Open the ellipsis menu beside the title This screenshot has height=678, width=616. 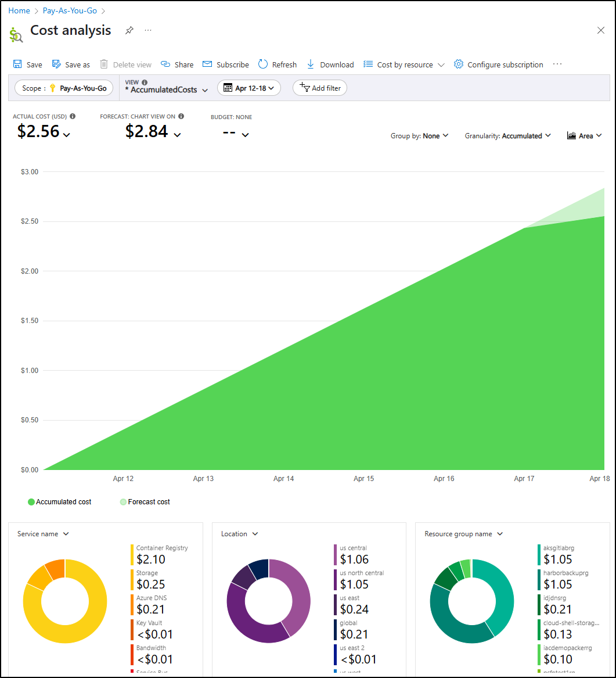(148, 30)
